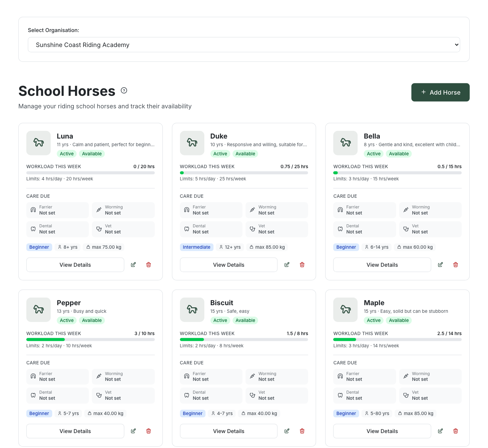Viewport: 488px width, 448px height.
Task: Click Maple's 5-80 yrs age tag
Action: 377,413
